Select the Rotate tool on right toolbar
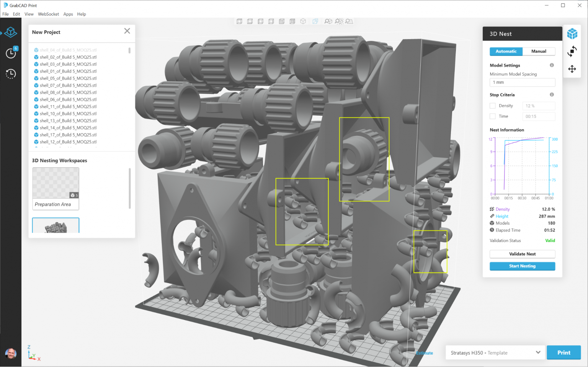Image resolution: width=588 pixels, height=367 pixels. [572, 51]
